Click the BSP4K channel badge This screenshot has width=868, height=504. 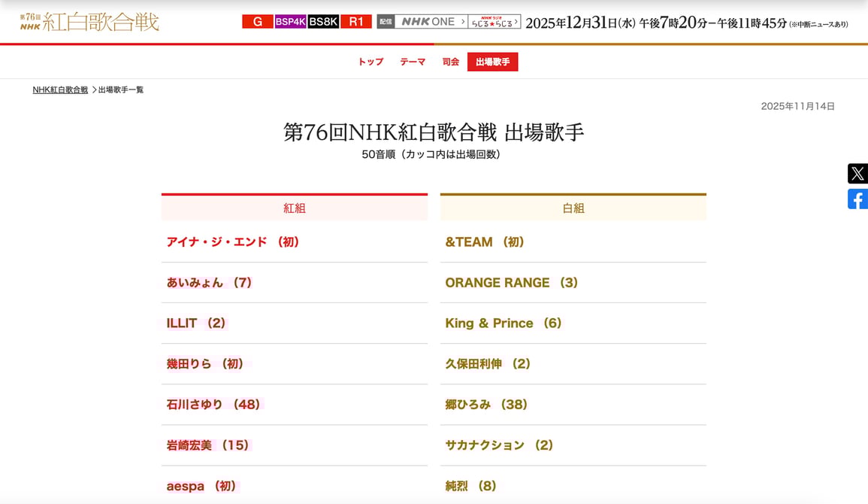[290, 21]
